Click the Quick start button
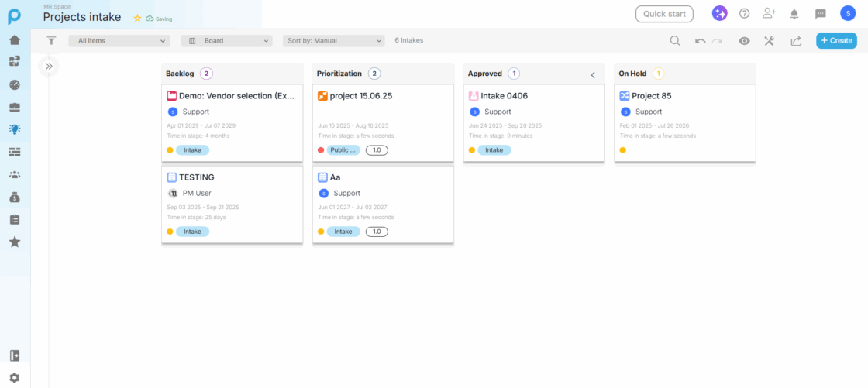The height and width of the screenshot is (388, 868). [664, 13]
